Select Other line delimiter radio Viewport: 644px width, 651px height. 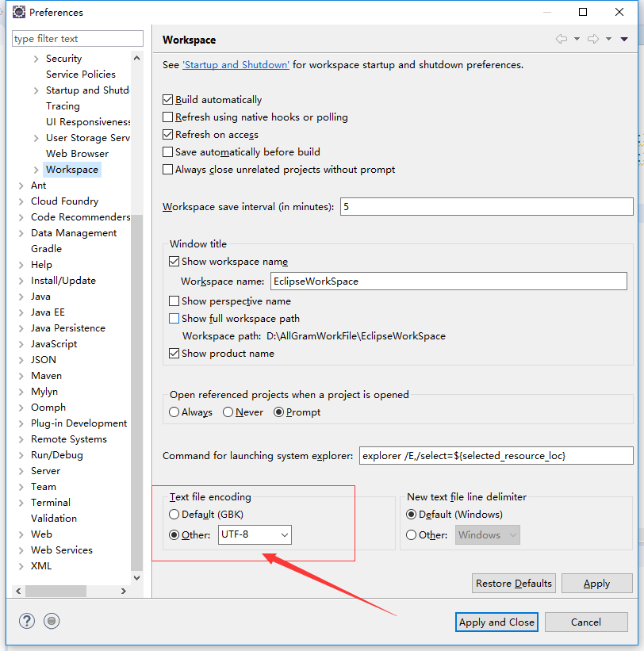click(411, 534)
